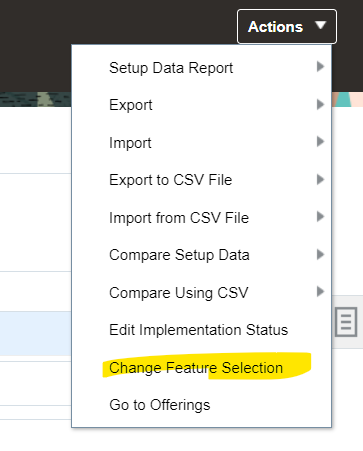Click the Actions dropdown arrow triangle
The width and height of the screenshot is (363, 451).
(320, 25)
